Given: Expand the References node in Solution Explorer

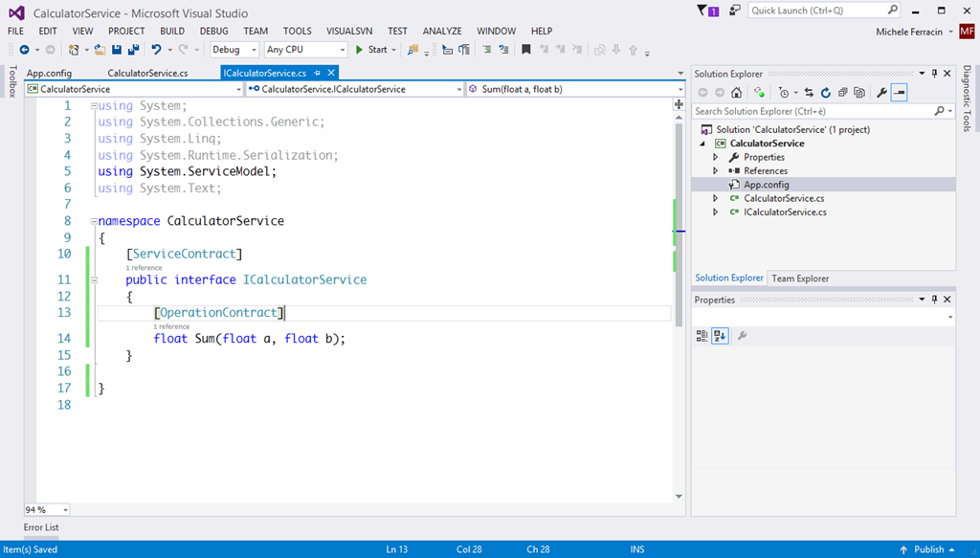Looking at the screenshot, I should tap(715, 171).
